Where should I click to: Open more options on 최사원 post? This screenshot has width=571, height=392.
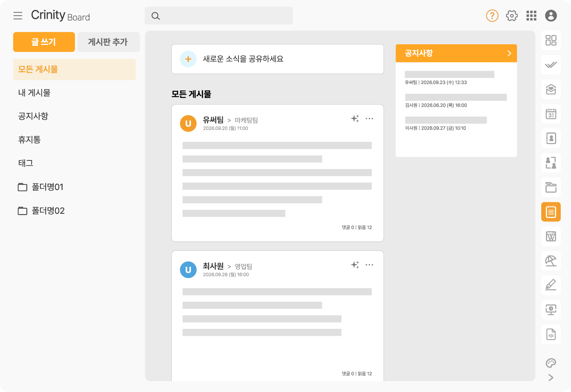[370, 265]
